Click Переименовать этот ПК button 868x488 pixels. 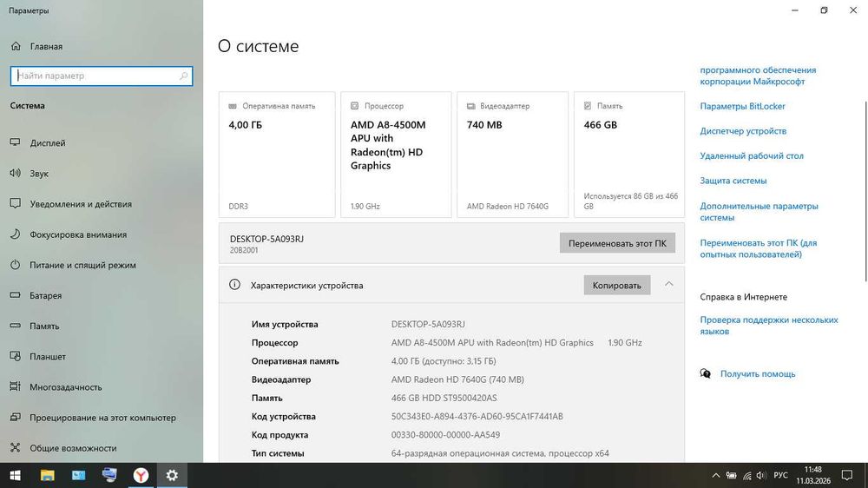(617, 243)
